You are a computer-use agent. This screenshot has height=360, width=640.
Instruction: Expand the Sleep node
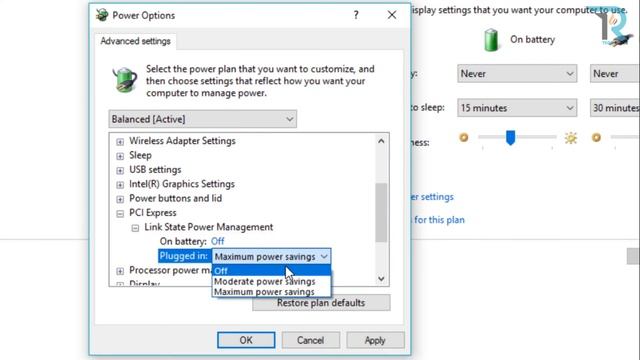(x=120, y=156)
